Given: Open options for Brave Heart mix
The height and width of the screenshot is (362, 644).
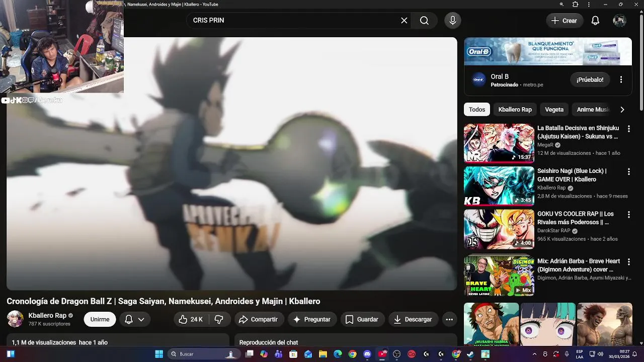Looking at the screenshot, I should [628, 262].
